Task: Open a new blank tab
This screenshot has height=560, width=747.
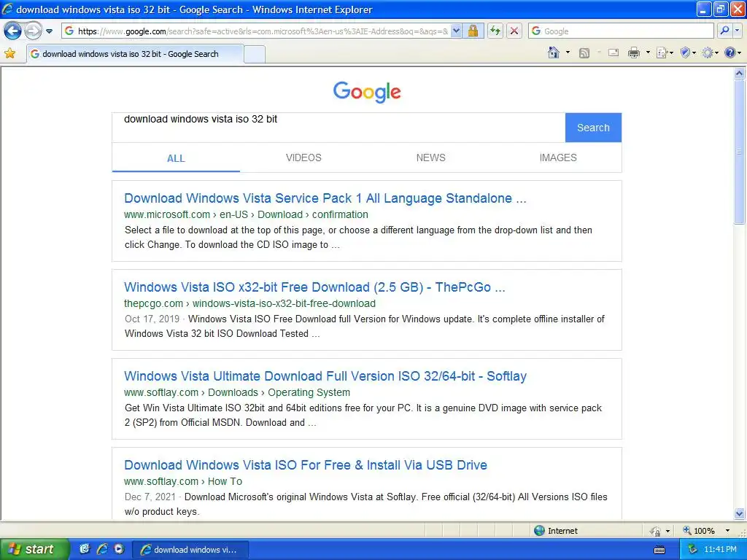Action: 255,54
